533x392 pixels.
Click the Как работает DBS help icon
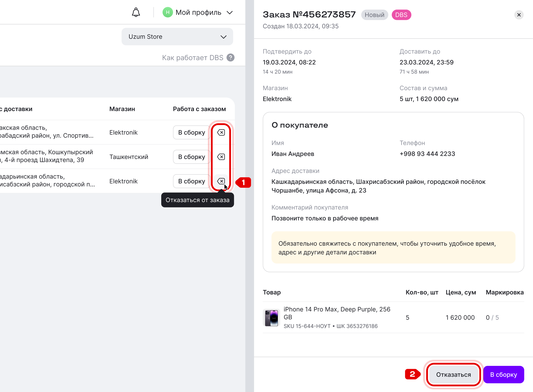pyautogui.click(x=231, y=58)
